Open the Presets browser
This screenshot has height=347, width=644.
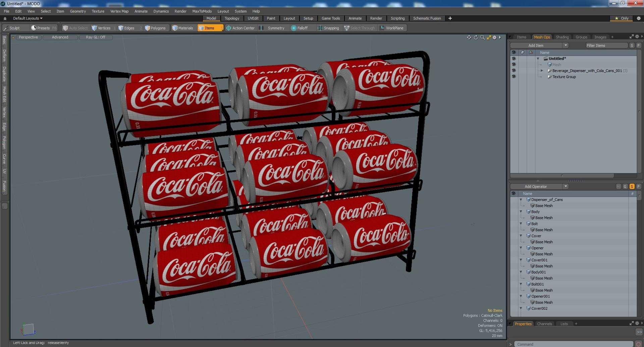(x=43, y=28)
